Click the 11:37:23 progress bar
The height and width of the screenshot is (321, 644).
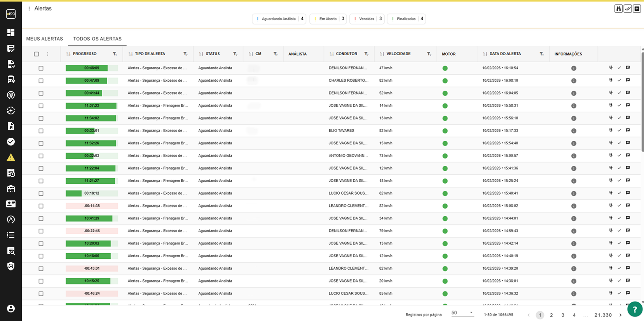coord(92,105)
